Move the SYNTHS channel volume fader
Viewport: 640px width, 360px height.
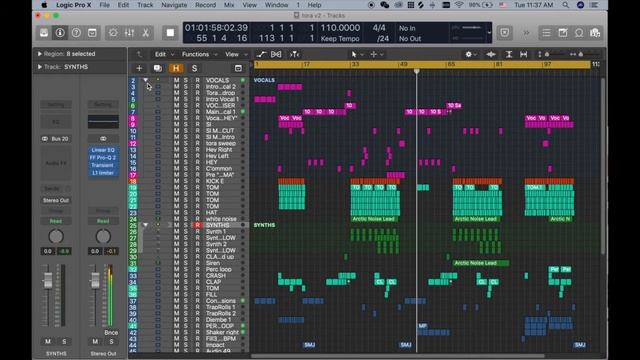tap(48, 280)
